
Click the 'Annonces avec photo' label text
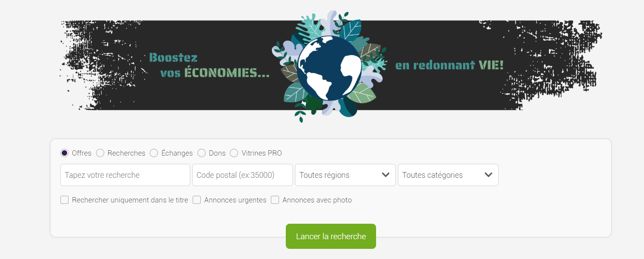[317, 200]
